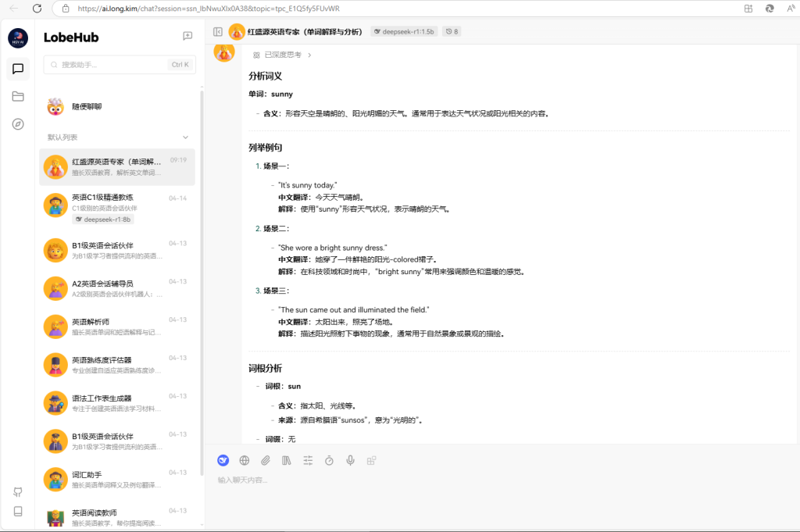Reload the page with browser refresh icon
The image size is (800, 532).
37,8
